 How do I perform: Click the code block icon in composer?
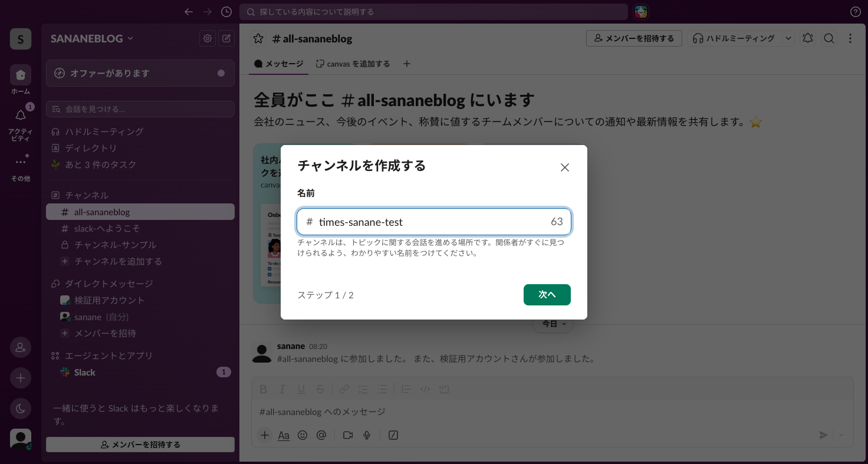click(444, 389)
